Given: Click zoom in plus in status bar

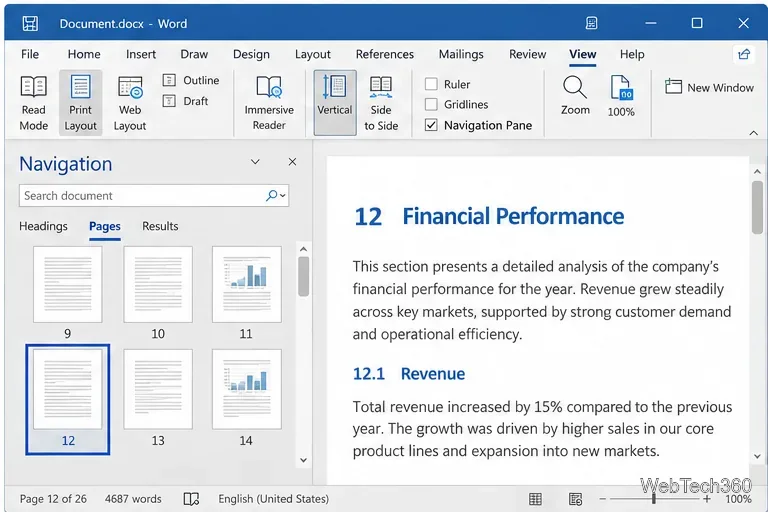Looking at the screenshot, I should tap(706, 499).
